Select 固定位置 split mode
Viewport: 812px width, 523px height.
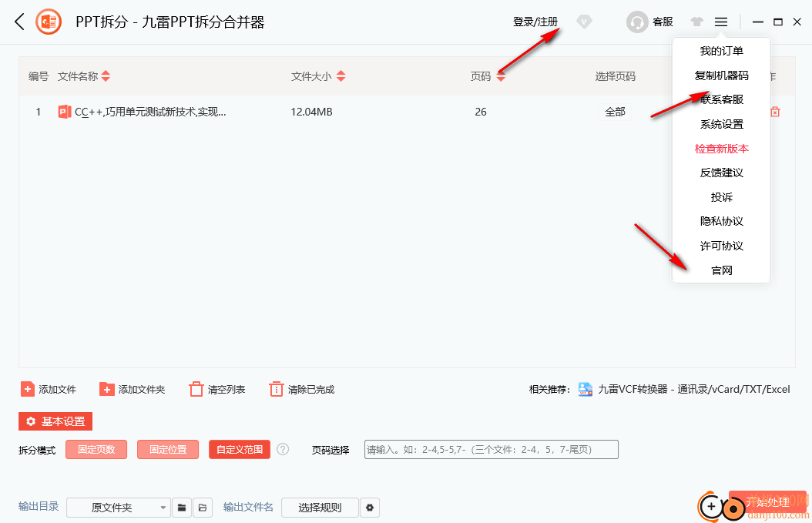(168, 450)
